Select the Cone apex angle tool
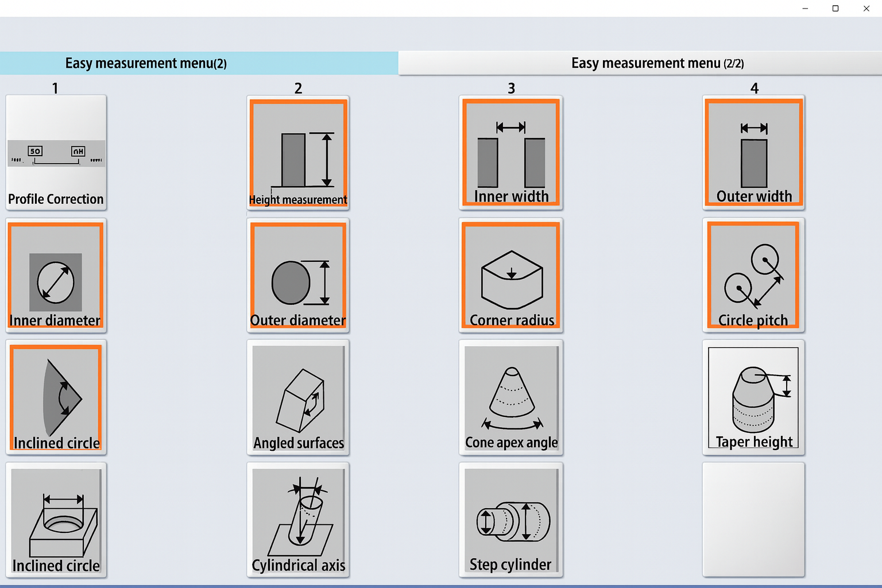This screenshot has width=882, height=588. coord(510,397)
